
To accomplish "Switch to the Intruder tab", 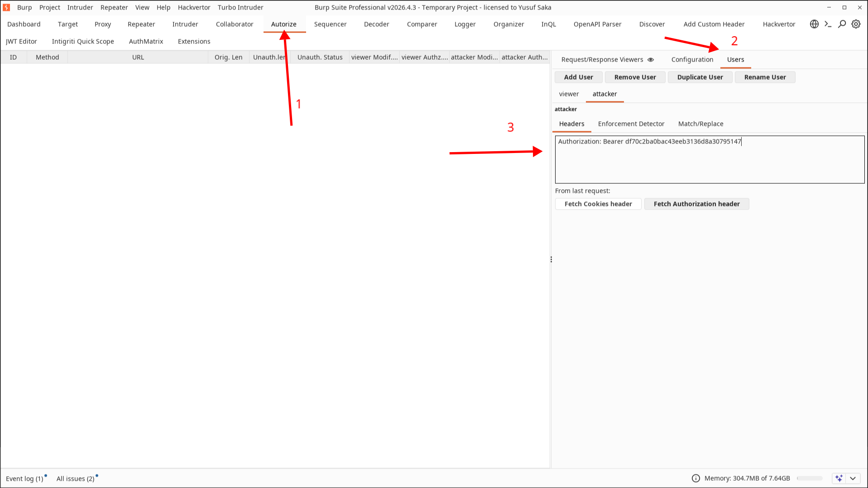I will coord(185,24).
